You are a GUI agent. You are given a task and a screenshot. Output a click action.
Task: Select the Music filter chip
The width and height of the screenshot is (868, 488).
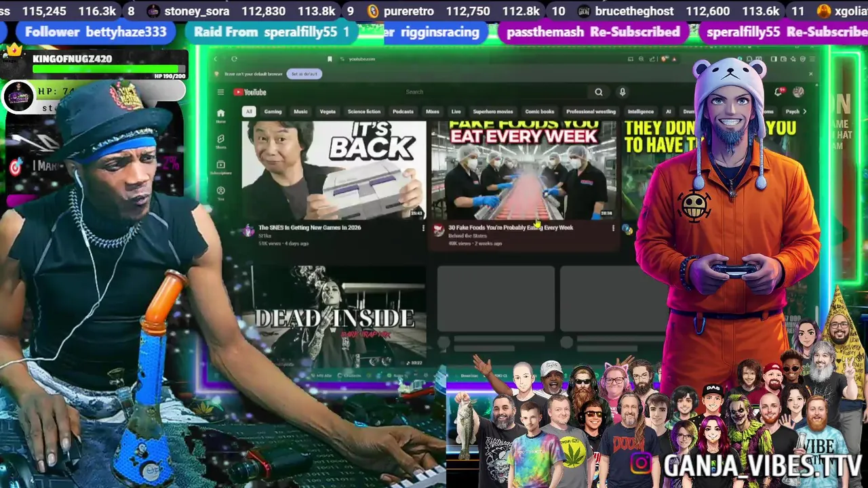coord(300,111)
